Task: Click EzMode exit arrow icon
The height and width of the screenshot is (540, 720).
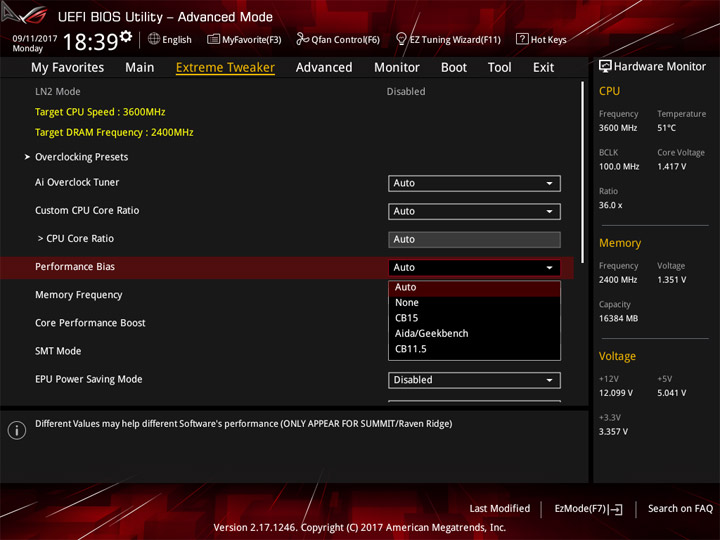Action: click(x=616, y=509)
